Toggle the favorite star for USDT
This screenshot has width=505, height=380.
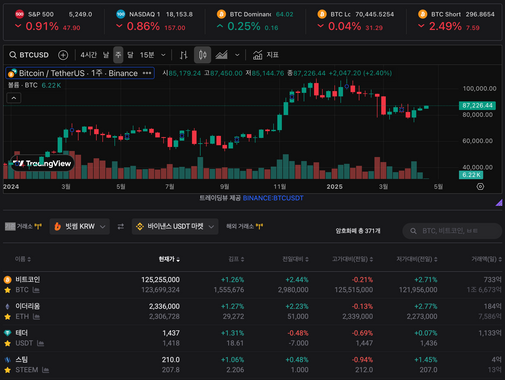(7, 343)
